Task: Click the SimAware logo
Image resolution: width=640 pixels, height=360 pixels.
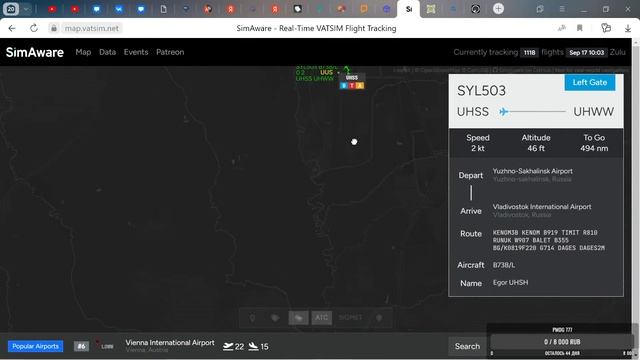Action: (x=35, y=52)
